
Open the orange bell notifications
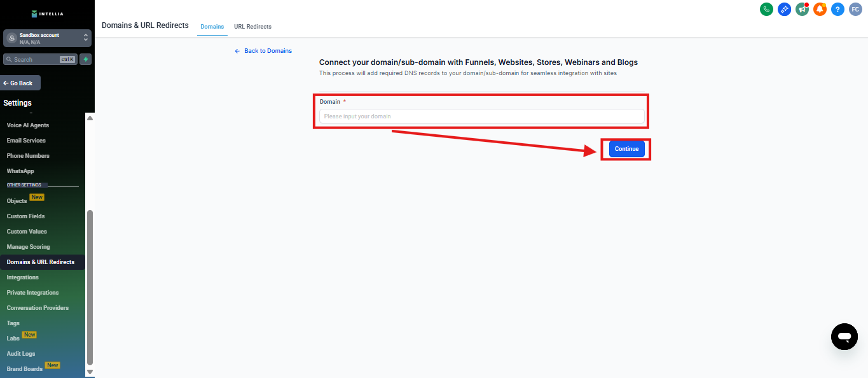point(820,9)
